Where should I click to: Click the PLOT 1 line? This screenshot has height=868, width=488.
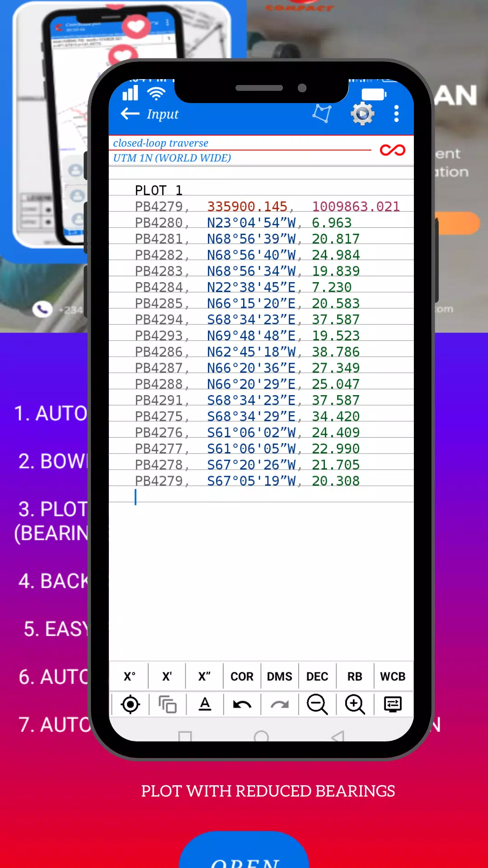click(x=159, y=190)
